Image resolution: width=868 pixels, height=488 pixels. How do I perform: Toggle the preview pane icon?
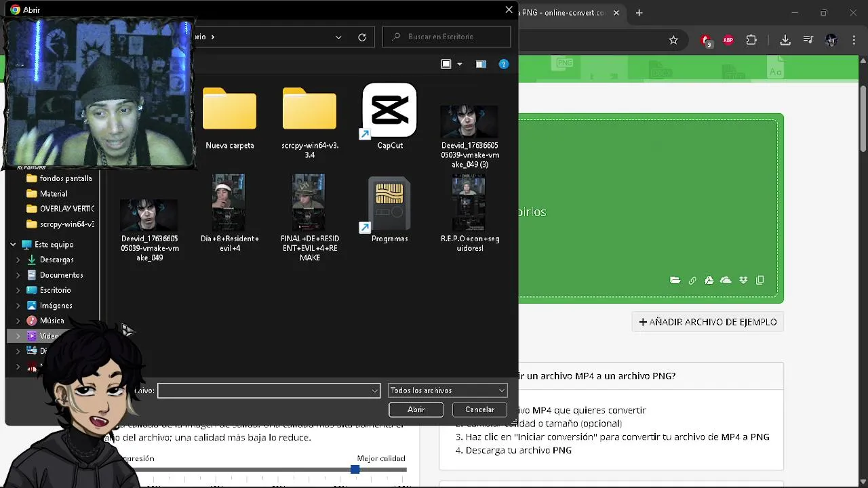point(481,64)
